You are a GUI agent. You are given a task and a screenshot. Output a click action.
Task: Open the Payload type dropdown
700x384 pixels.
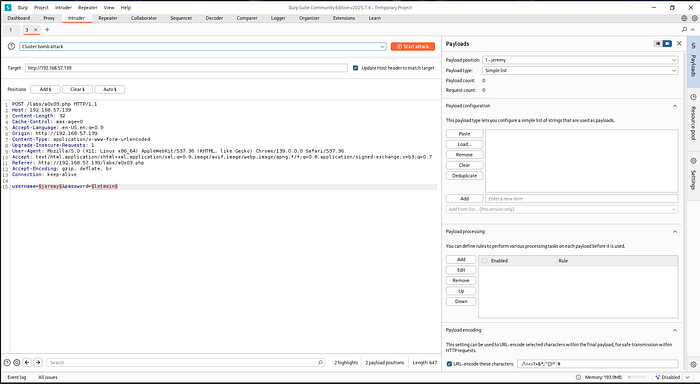click(580, 71)
